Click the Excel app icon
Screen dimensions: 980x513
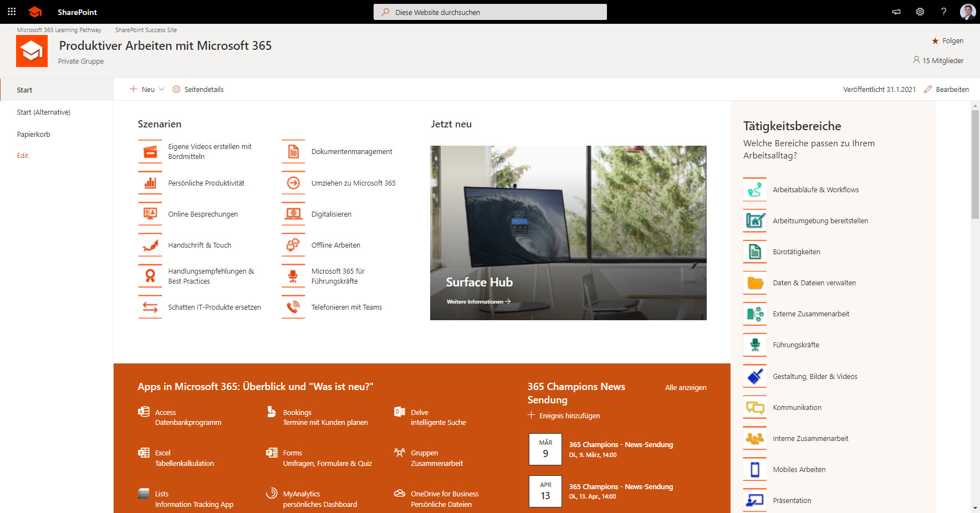tap(144, 453)
